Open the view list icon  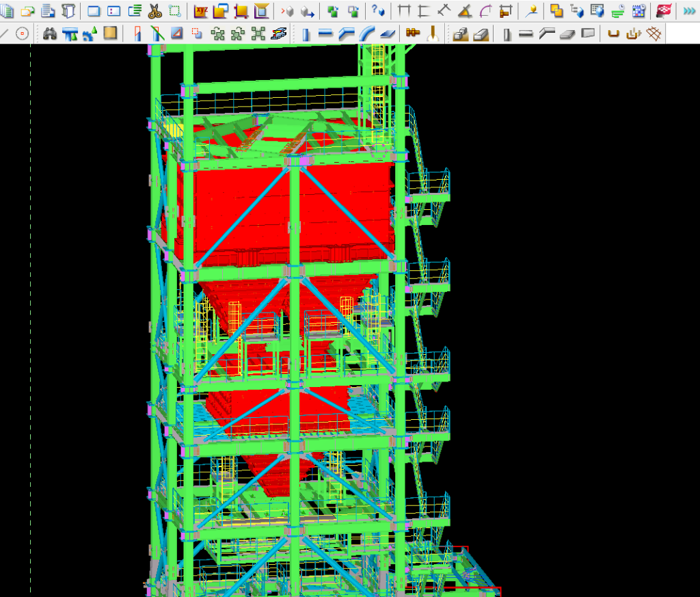135,11
